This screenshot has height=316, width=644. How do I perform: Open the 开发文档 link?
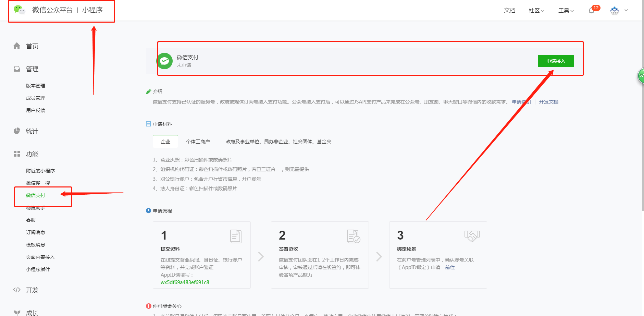pos(549,102)
